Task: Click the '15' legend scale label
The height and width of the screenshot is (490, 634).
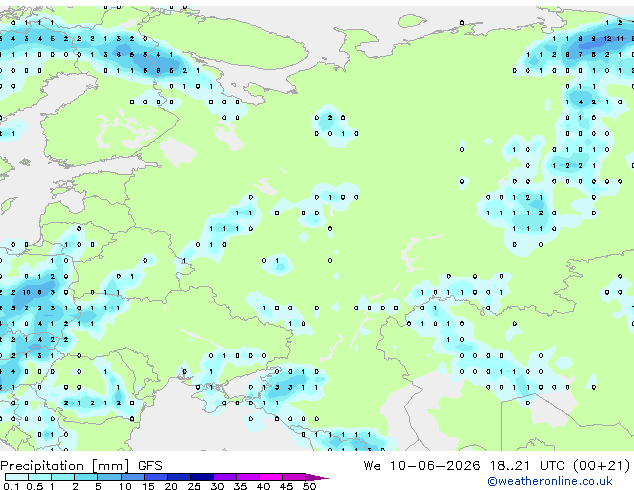Action: coord(149,486)
